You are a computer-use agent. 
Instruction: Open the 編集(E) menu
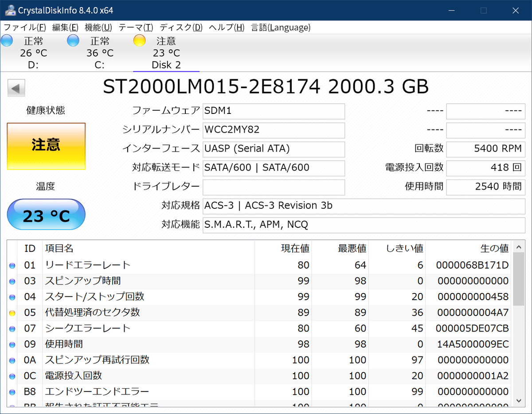65,27
